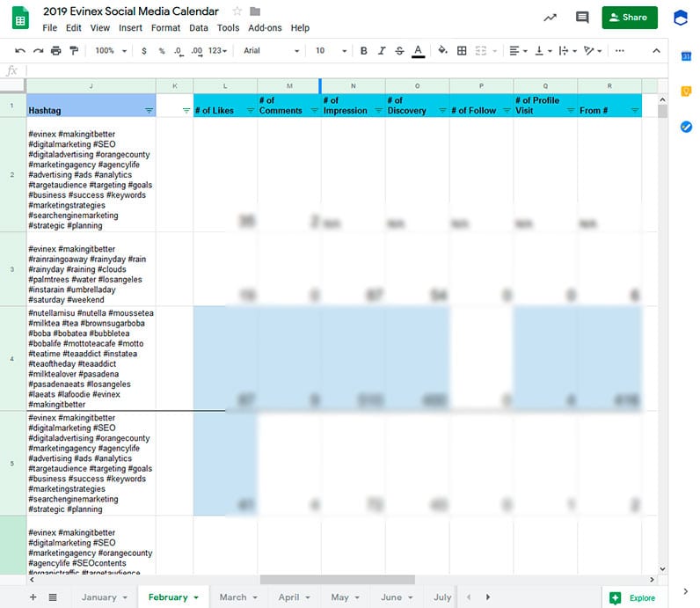The width and height of the screenshot is (700, 608).
Task: Click the horizontal scrollbar thumb
Action: (x=338, y=580)
